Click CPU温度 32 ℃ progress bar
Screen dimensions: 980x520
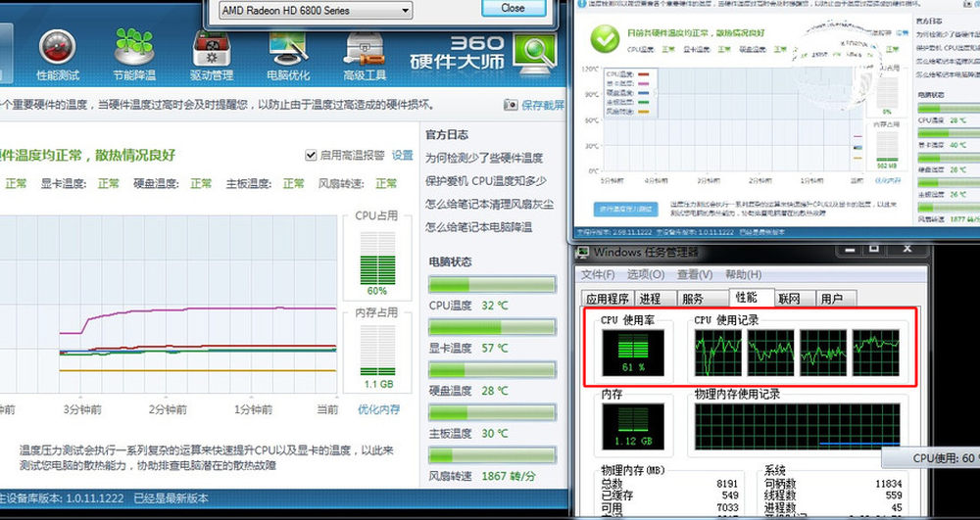click(492, 285)
